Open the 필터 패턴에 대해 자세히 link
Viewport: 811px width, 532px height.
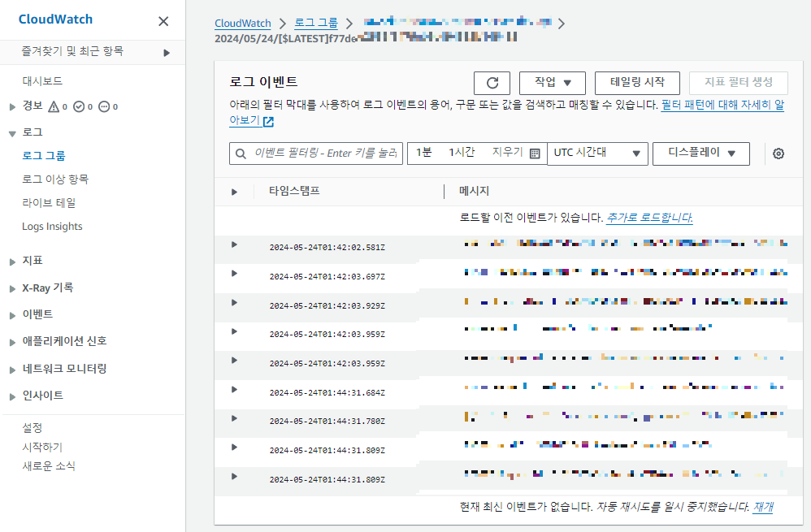coord(722,105)
